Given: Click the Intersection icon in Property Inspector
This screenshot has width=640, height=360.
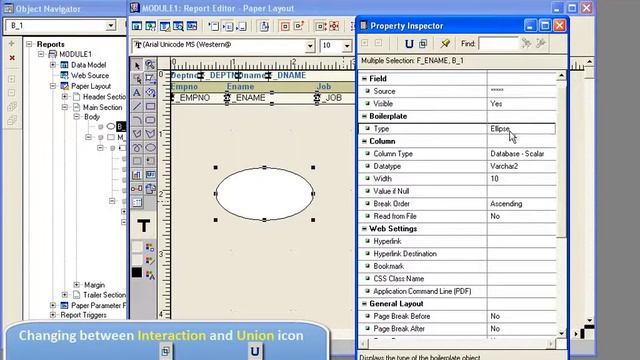Looking at the screenshot, I should coord(423,44).
